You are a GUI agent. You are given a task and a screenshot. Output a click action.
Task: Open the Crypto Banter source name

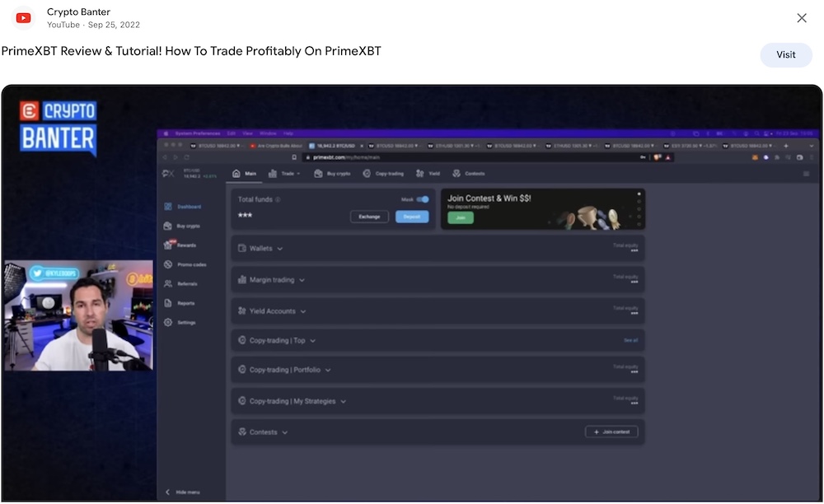point(78,12)
